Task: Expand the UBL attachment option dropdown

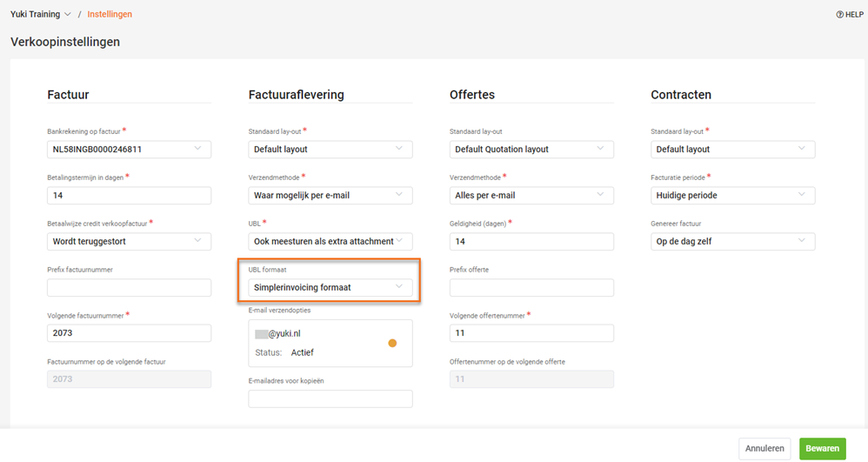Action: point(331,241)
